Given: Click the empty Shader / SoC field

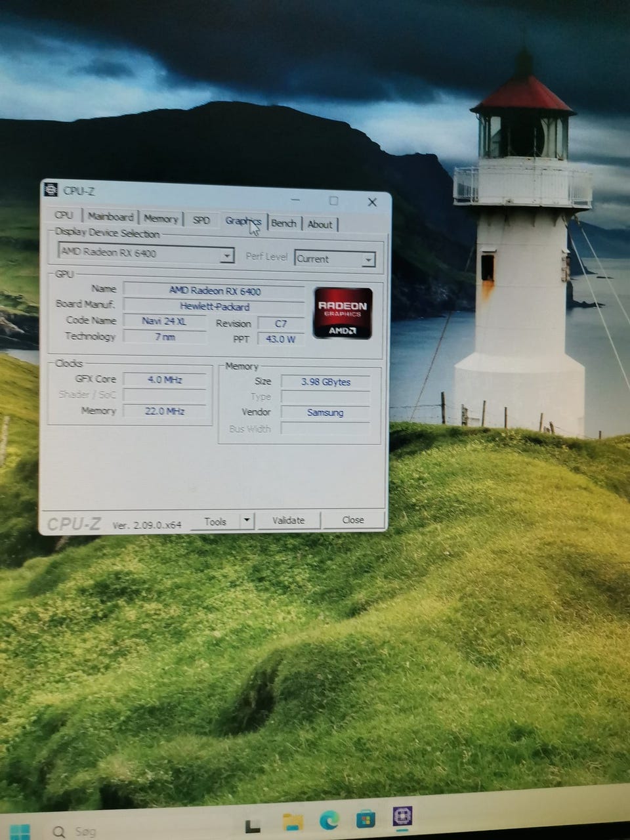Looking at the screenshot, I should point(164,395).
